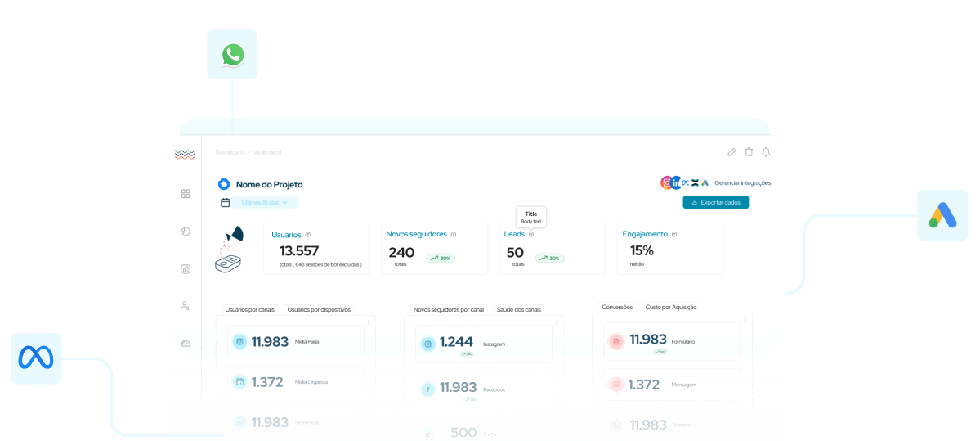The image size is (980, 441).
Task: Click the WhatsApp integration icon
Action: coord(232,55)
